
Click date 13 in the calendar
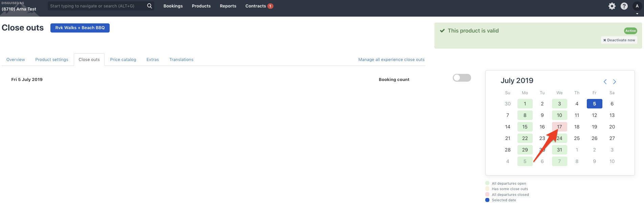click(612, 115)
